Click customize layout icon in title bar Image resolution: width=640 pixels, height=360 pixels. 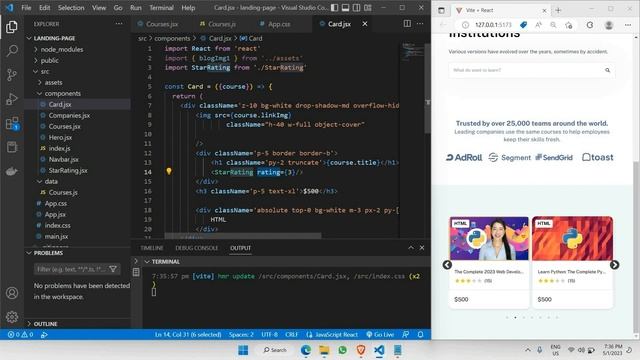(x=368, y=8)
